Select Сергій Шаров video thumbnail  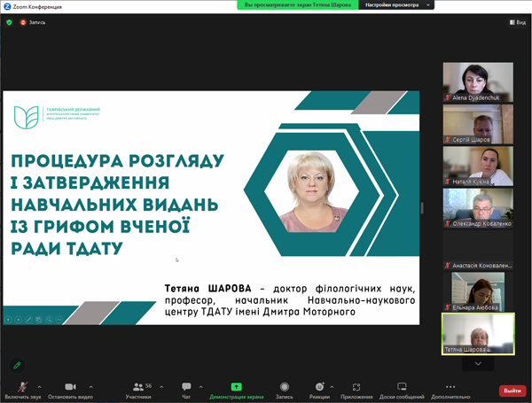click(478, 124)
